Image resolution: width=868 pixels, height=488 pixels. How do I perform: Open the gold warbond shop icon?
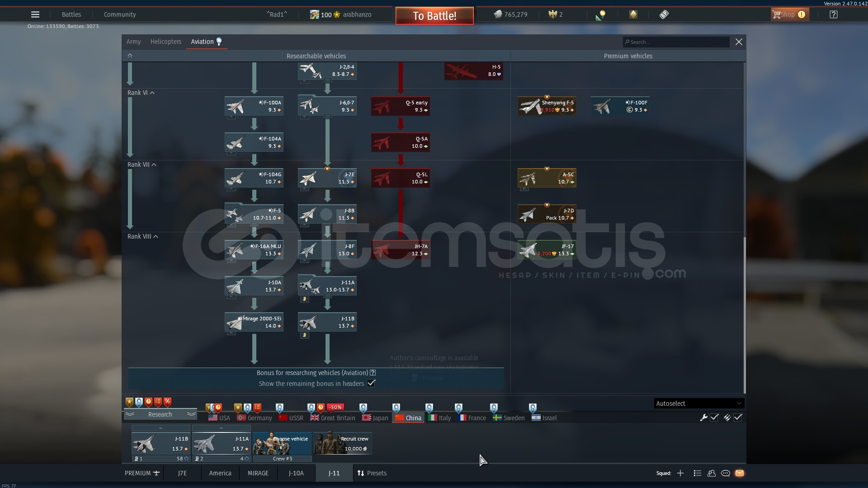click(633, 14)
